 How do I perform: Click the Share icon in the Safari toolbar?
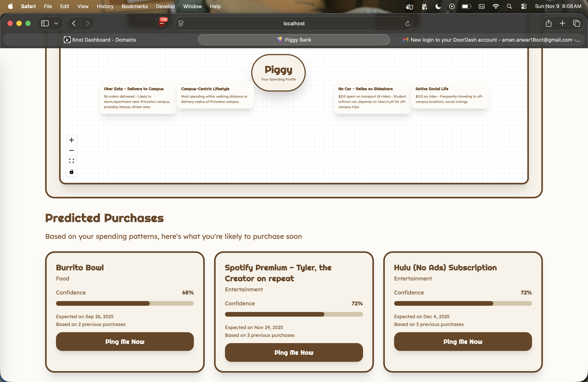coord(549,23)
